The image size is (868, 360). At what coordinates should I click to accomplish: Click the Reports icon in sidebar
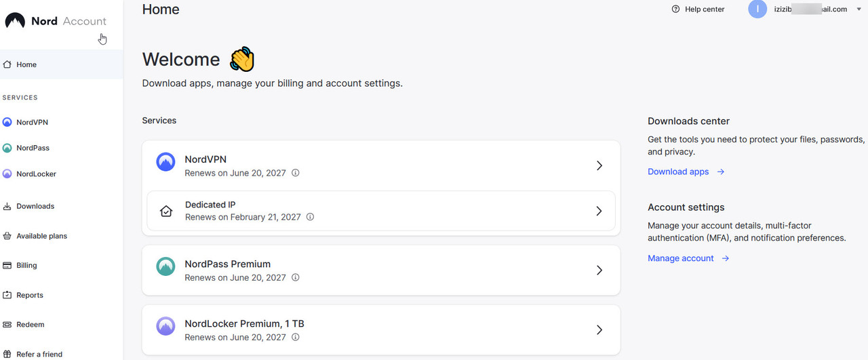click(x=7, y=295)
